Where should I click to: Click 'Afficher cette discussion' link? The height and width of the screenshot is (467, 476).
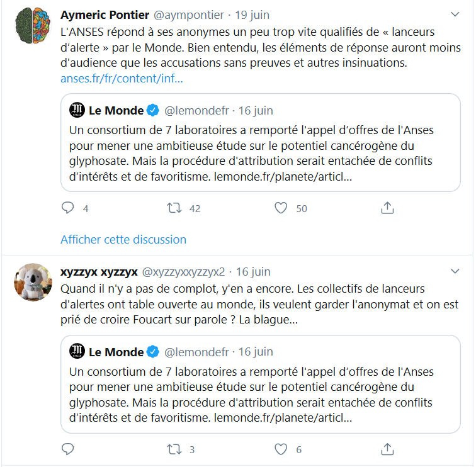click(123, 239)
